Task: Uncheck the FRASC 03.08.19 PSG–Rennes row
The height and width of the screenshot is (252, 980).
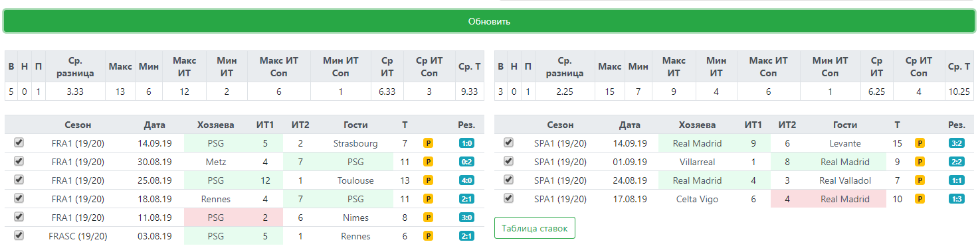Action: [19, 235]
